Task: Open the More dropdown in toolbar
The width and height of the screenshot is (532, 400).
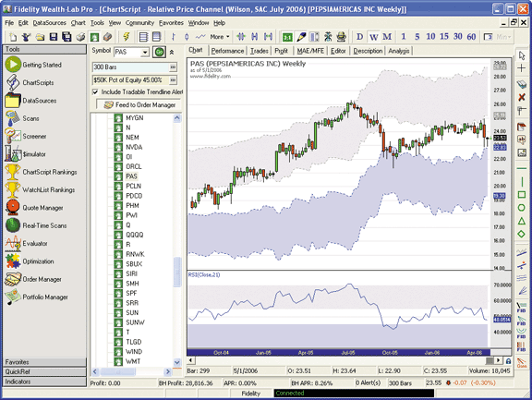Action: (x=220, y=37)
